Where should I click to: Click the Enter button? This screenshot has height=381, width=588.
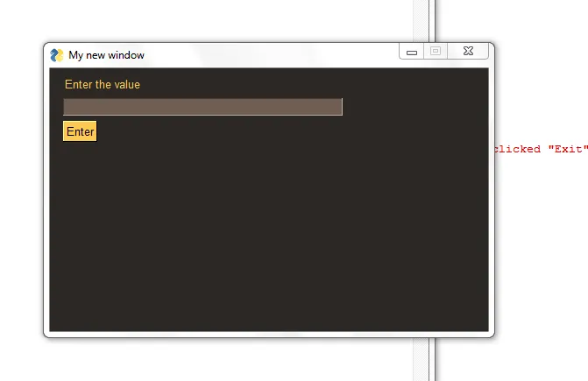(x=80, y=131)
